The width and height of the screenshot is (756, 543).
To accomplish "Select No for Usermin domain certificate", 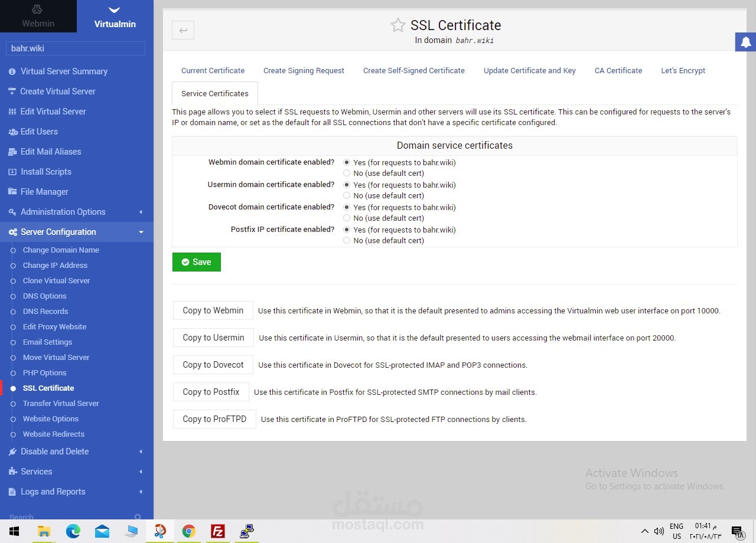I will click(347, 195).
